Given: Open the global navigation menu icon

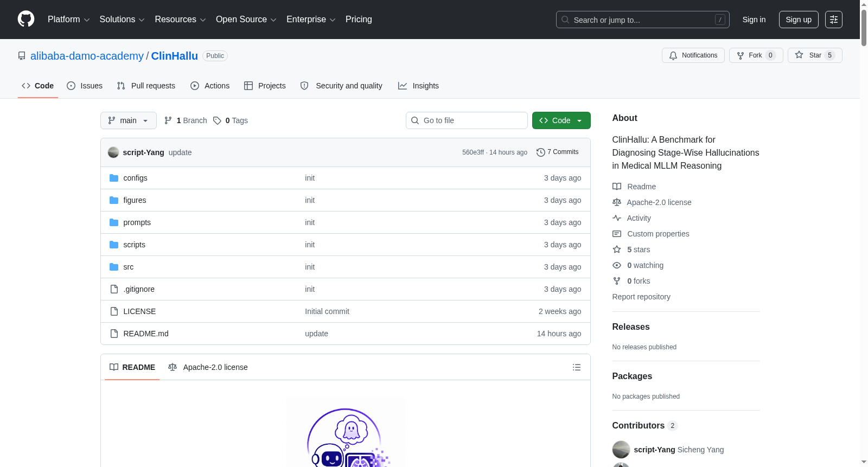Looking at the screenshot, I should pos(834,20).
